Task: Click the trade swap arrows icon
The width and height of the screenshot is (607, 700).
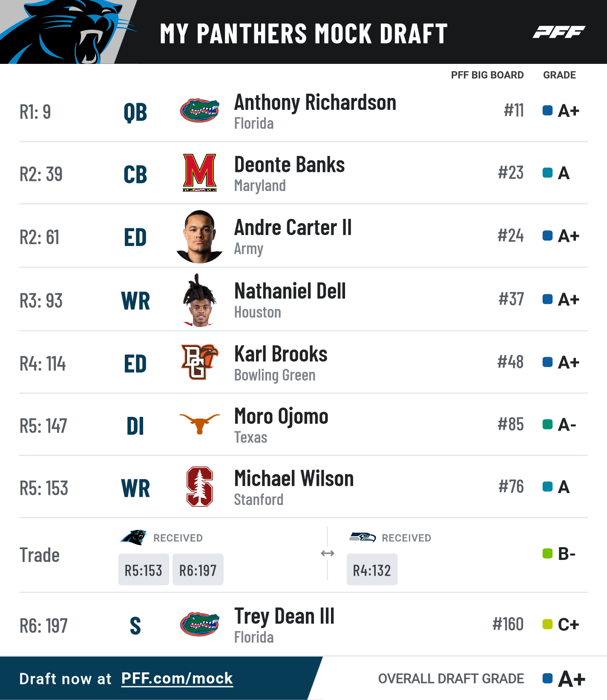Action: 327,553
